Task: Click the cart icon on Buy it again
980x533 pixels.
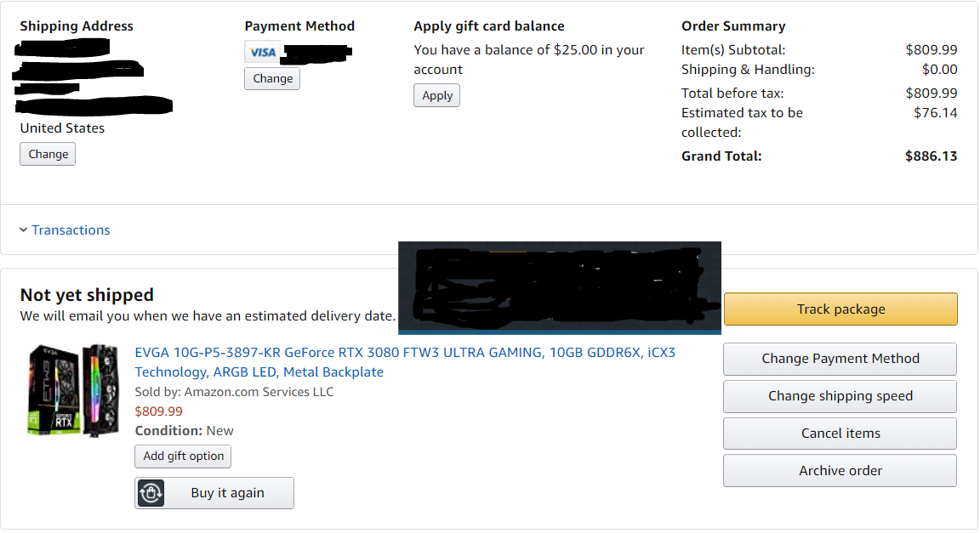Action: pyautogui.click(x=151, y=493)
